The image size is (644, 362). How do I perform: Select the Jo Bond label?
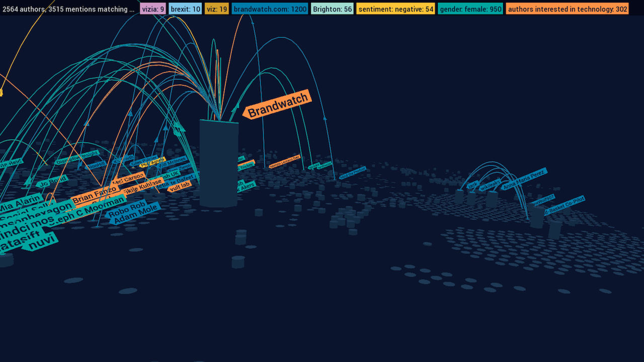click(x=52, y=180)
